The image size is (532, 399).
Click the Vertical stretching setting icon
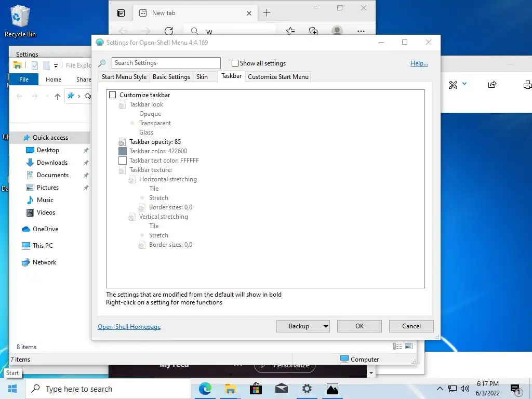click(x=132, y=217)
